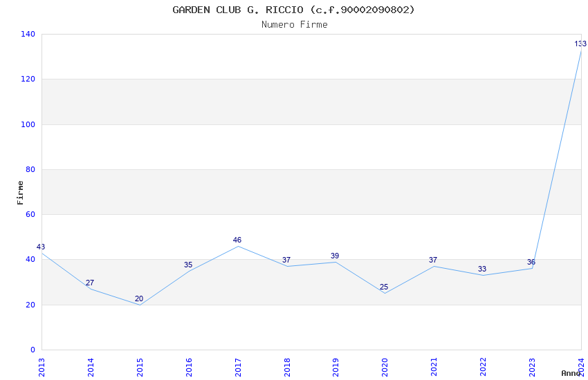588x380 pixels.
Task: Click the data label 43 for 2013
Action: [41, 247]
